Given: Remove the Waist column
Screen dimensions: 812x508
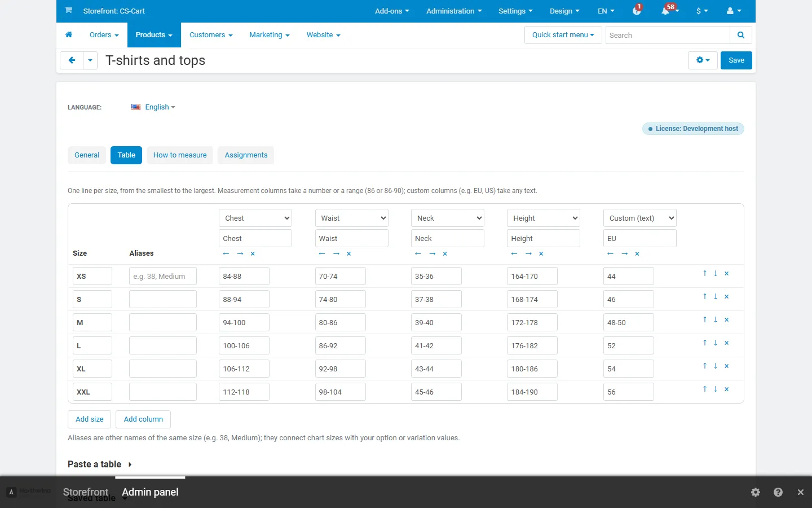Looking at the screenshot, I should tap(349, 254).
